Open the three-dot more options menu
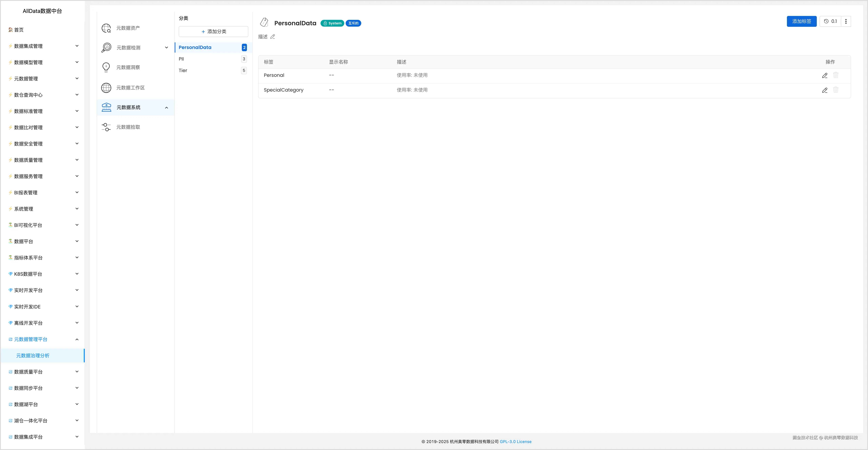 846,21
